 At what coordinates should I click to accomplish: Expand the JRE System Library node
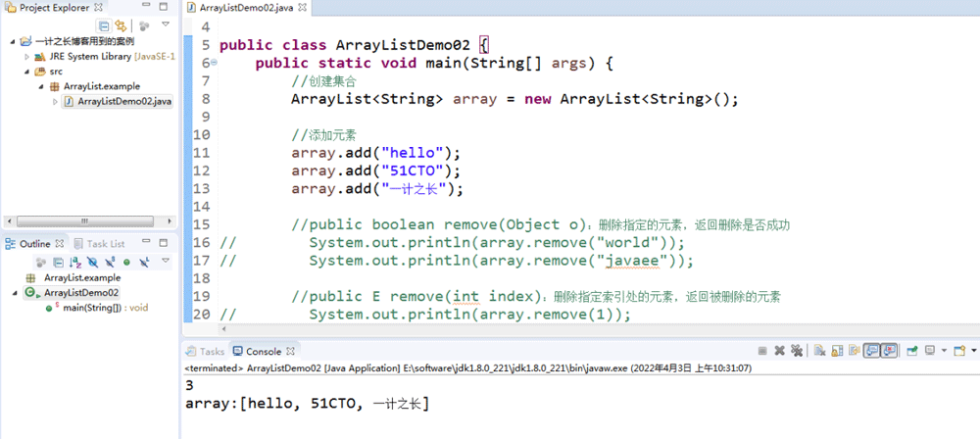[x=26, y=56]
